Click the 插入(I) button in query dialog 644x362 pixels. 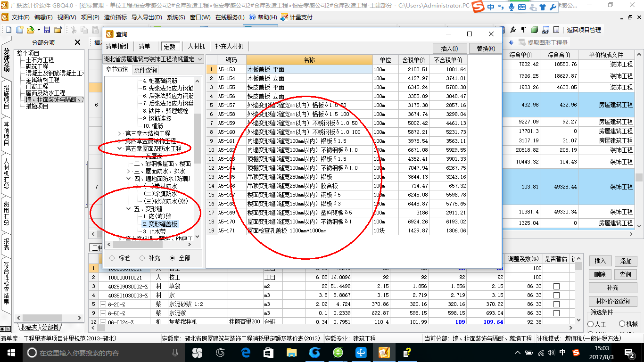point(449,48)
